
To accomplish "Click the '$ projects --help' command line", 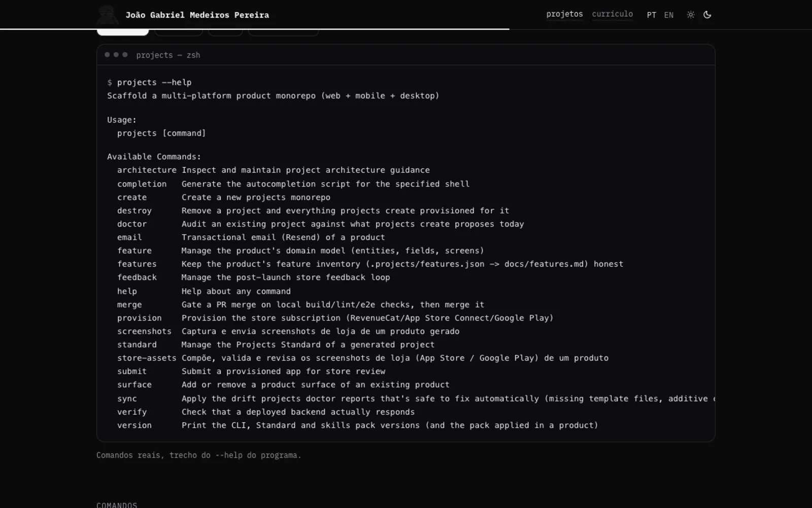I will tap(149, 82).
